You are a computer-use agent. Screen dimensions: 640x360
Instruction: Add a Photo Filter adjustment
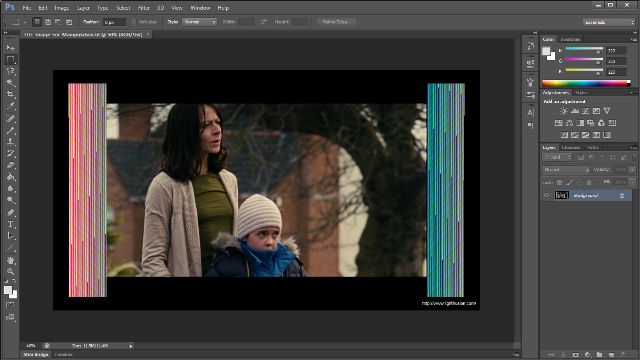pos(591,123)
